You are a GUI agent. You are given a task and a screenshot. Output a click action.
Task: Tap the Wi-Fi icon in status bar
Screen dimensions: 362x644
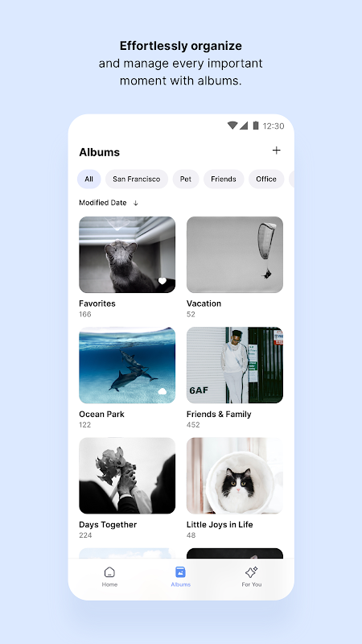tap(232, 126)
